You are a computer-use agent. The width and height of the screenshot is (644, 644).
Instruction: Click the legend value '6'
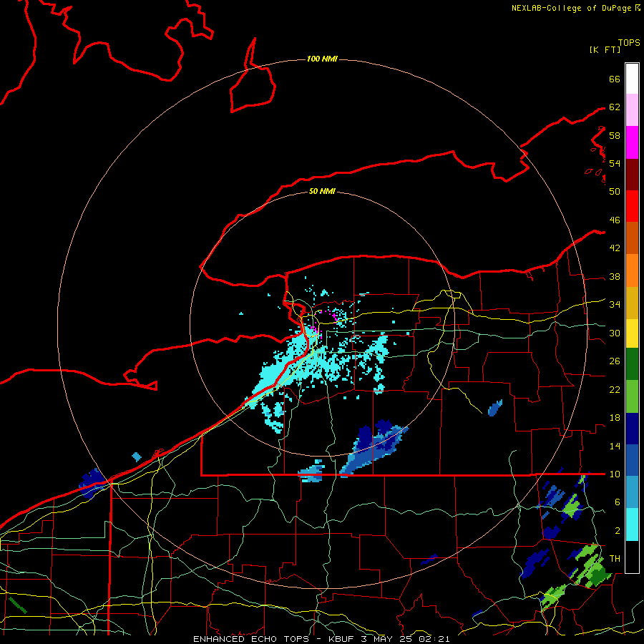click(x=618, y=502)
